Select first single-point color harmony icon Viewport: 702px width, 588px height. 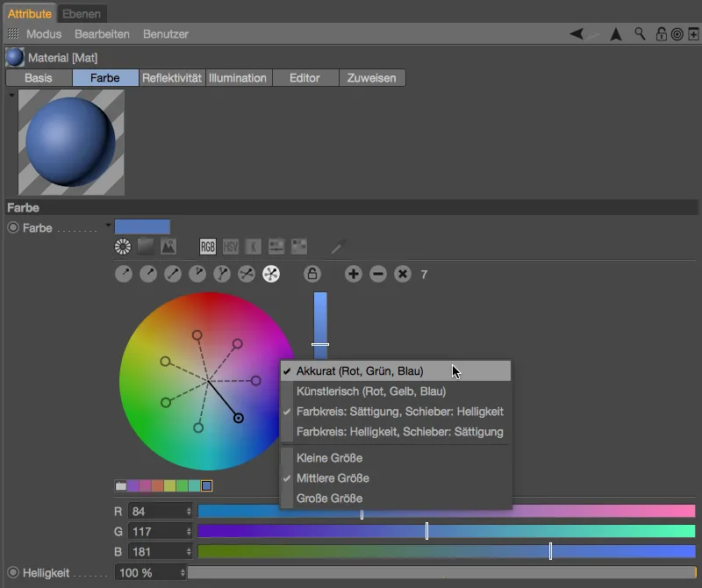pos(124,274)
